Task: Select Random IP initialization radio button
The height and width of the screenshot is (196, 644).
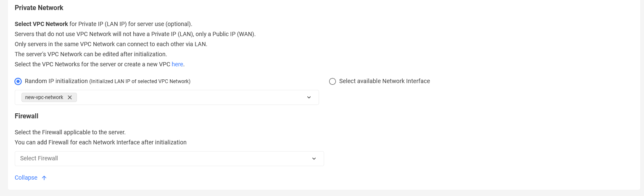Action: [x=18, y=81]
